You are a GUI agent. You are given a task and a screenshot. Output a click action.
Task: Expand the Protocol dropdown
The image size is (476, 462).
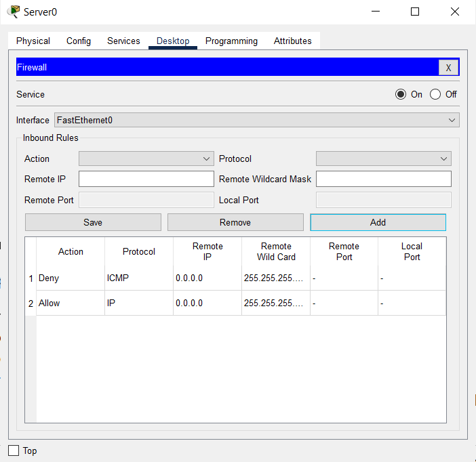383,159
